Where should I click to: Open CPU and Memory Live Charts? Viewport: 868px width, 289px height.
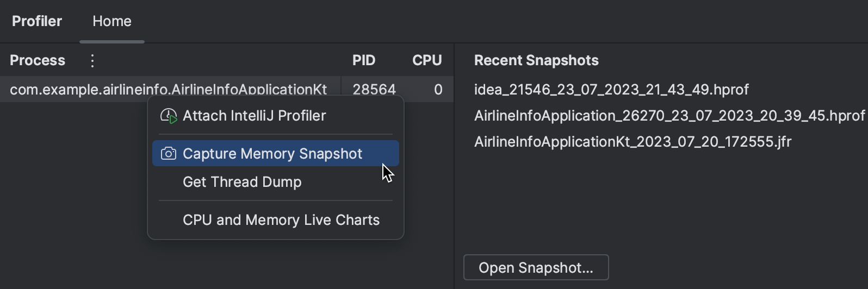pos(276,220)
